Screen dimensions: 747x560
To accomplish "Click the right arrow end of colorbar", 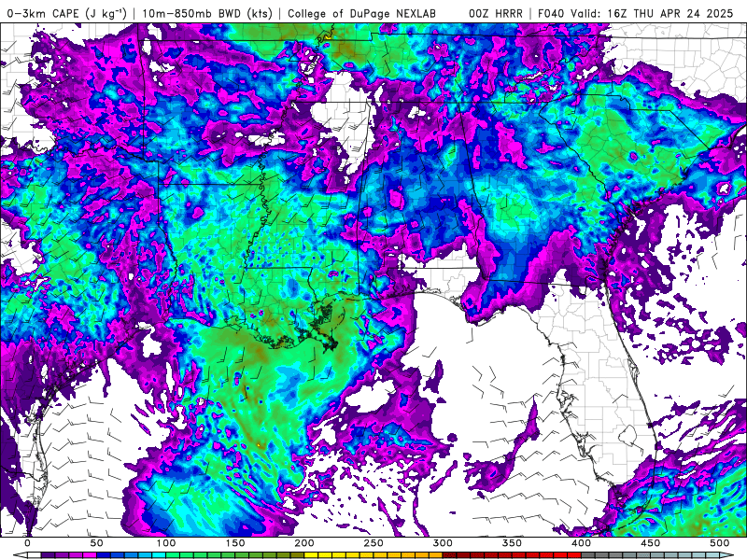I will [726, 555].
